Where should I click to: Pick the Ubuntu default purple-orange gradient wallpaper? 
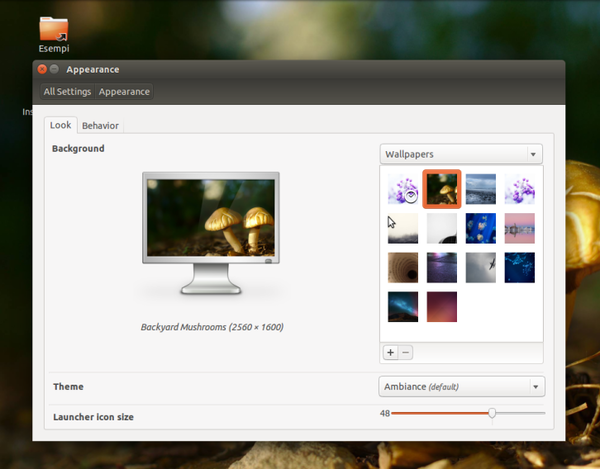(x=441, y=306)
